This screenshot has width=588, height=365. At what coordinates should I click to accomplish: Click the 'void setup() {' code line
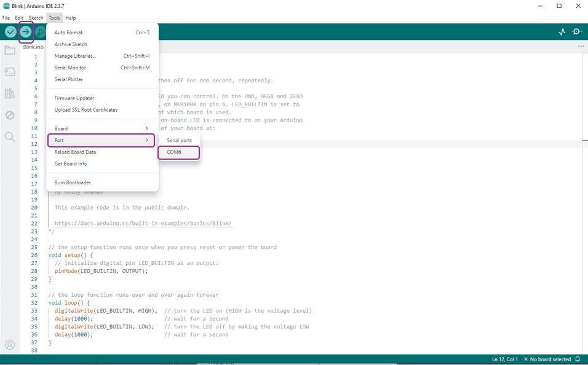click(71, 255)
